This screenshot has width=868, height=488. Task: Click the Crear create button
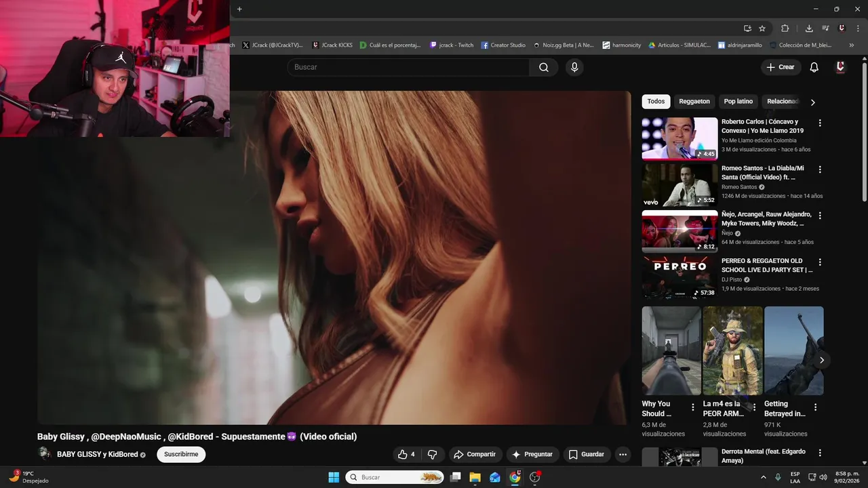click(x=781, y=67)
